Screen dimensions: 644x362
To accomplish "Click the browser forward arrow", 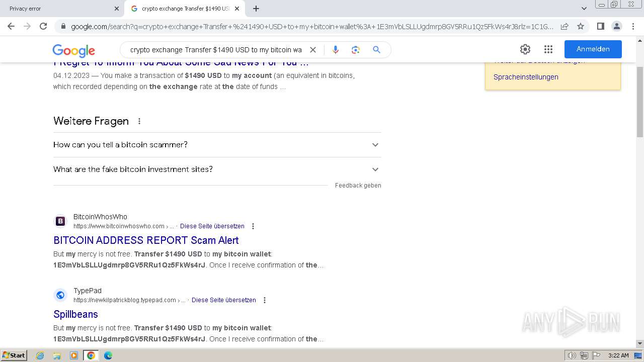I will [x=27, y=26].
